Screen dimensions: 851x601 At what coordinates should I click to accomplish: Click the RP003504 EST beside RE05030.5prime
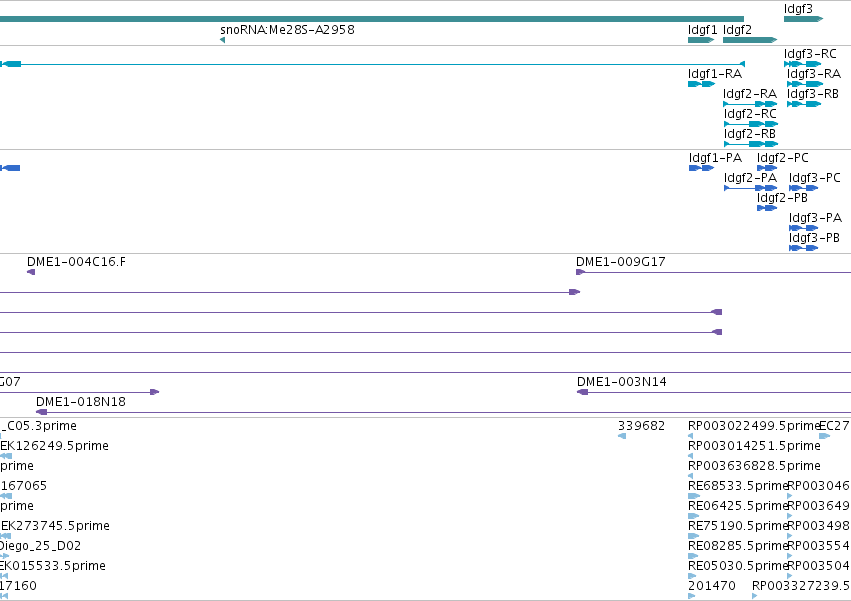coord(790,576)
